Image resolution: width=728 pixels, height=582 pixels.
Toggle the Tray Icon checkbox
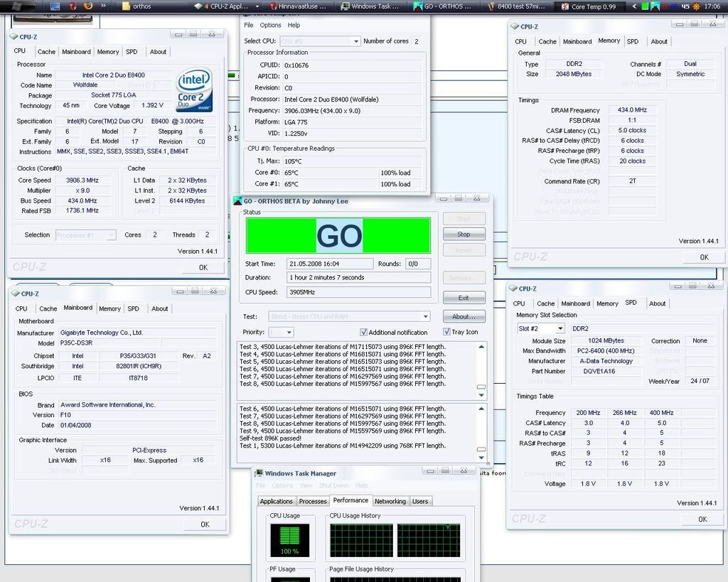tap(446, 332)
